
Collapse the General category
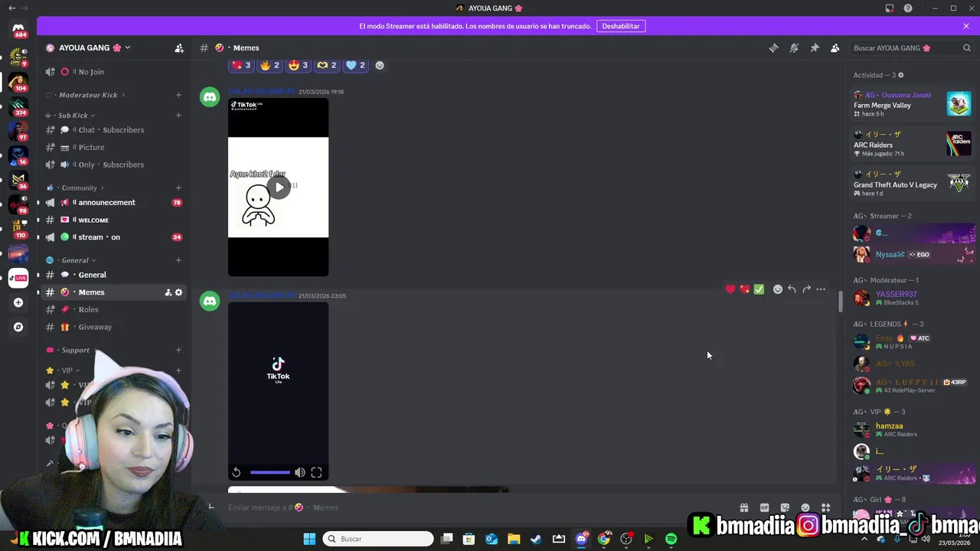(75, 260)
